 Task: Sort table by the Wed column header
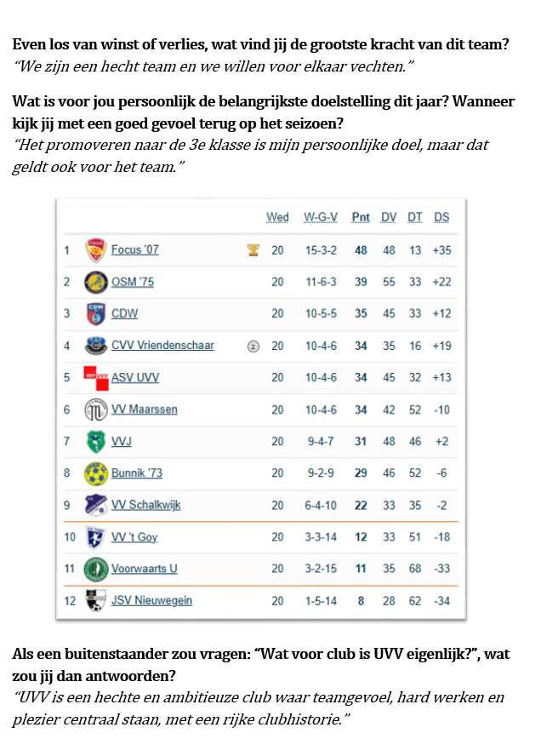[277, 218]
